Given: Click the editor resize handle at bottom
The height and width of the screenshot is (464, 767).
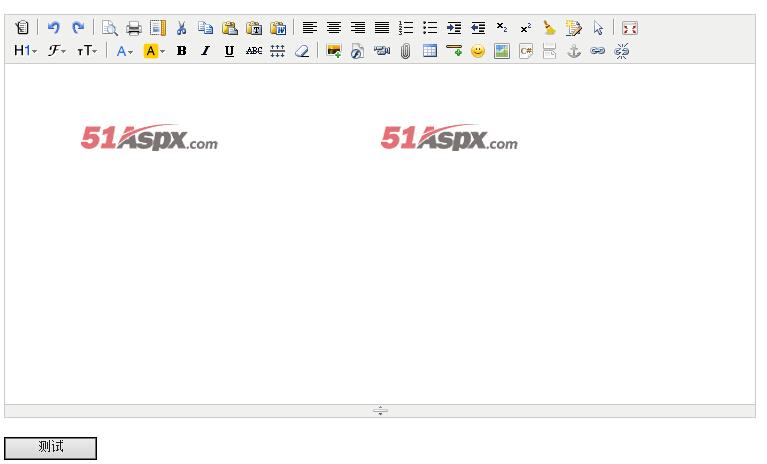Looking at the screenshot, I should point(380,411).
